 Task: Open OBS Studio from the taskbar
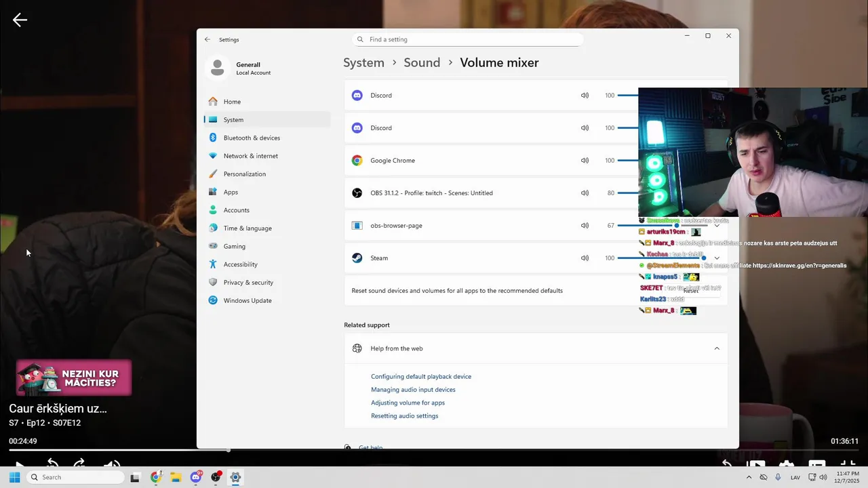[x=216, y=478]
